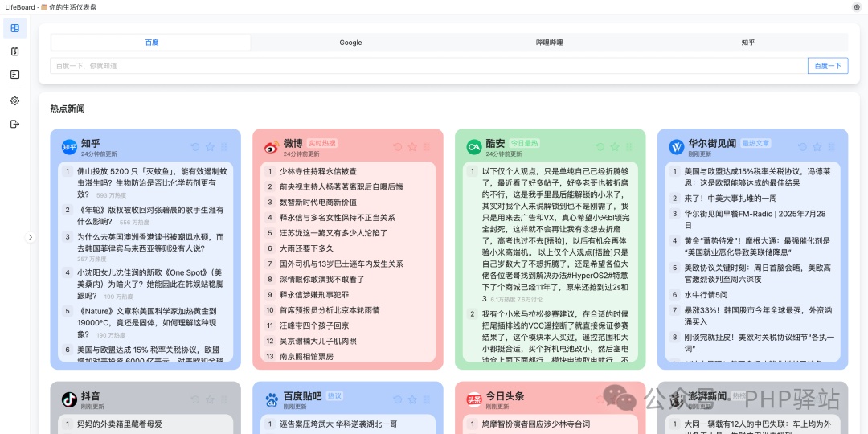Open 知乎 item 《年轮》版权被收回
868x434 pixels.
click(x=150, y=216)
